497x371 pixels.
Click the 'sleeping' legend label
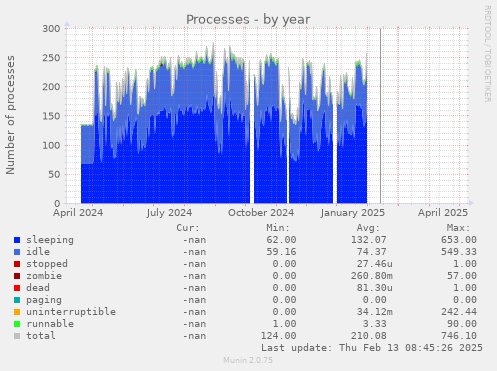tap(50, 240)
